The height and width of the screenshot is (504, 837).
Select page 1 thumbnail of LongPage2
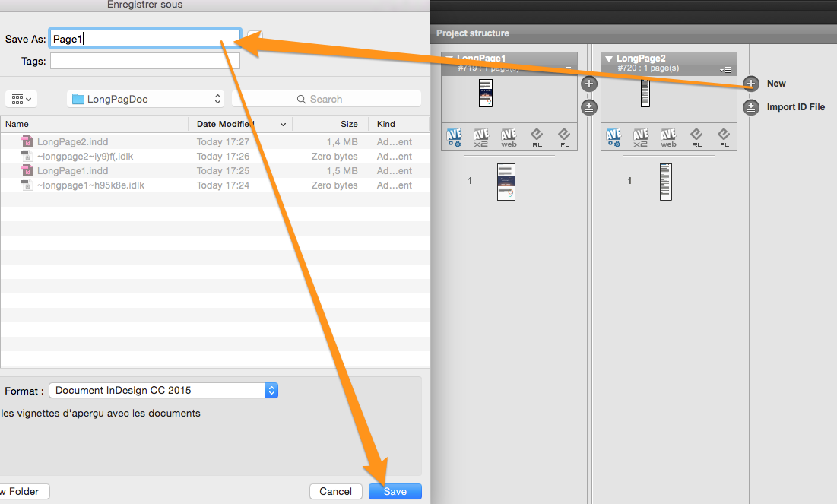tap(666, 182)
